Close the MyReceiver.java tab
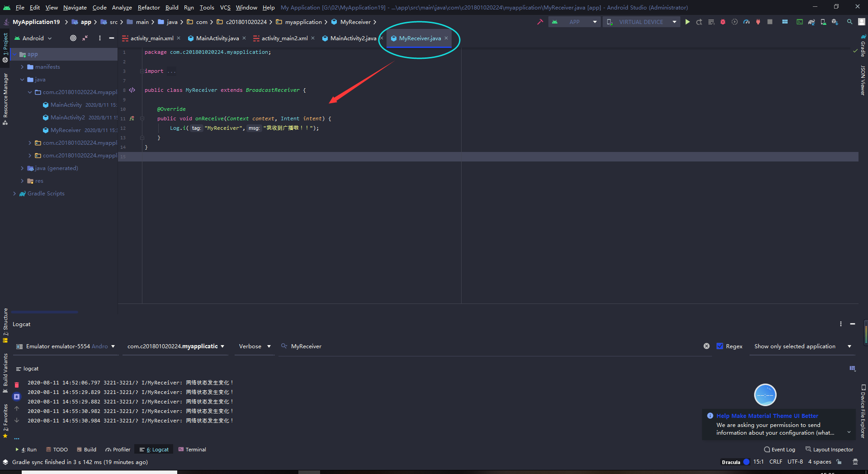 pyautogui.click(x=446, y=38)
